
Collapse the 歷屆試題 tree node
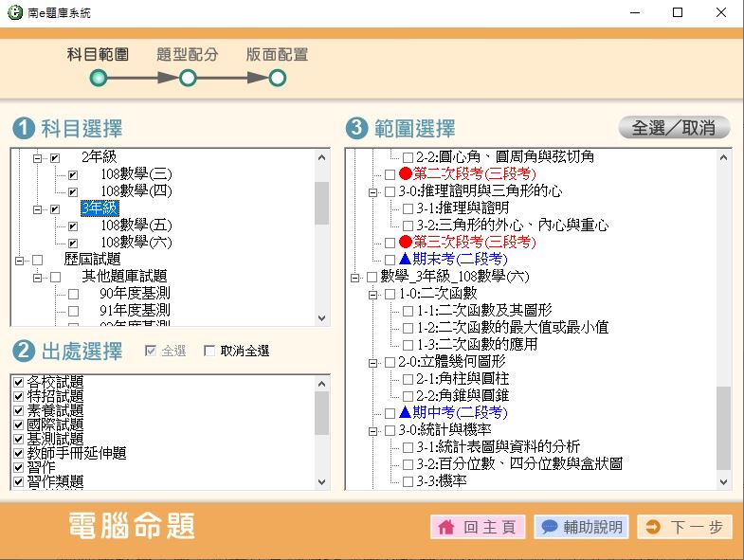[20, 260]
